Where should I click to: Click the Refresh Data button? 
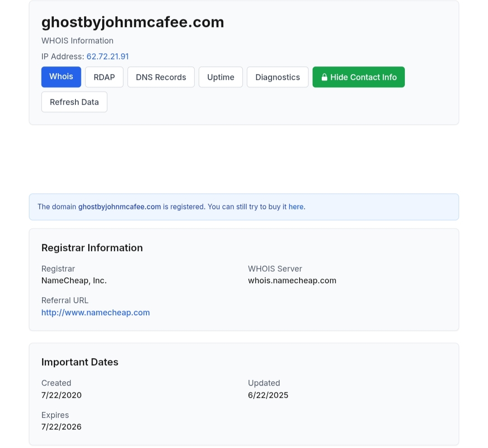(74, 102)
